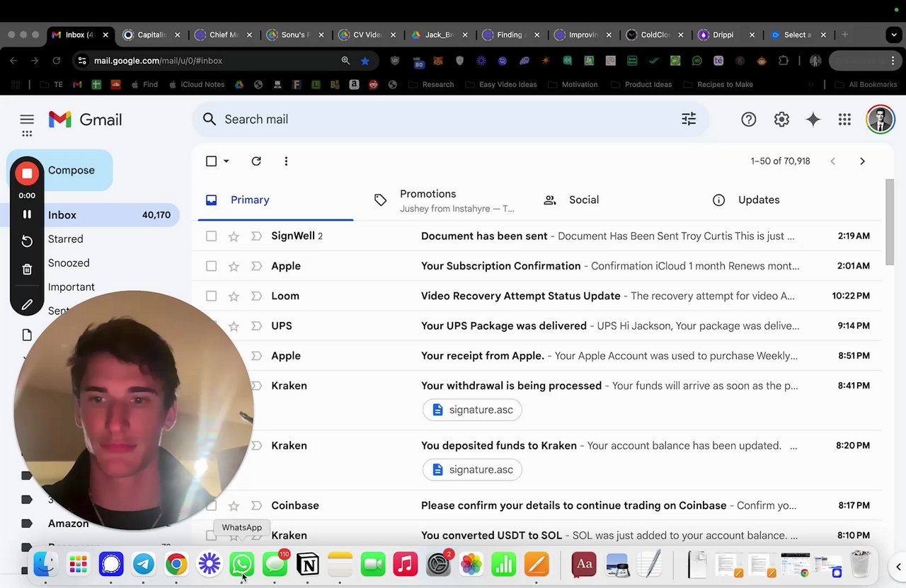
Task: Open Telegram from the dock
Action: click(x=144, y=564)
